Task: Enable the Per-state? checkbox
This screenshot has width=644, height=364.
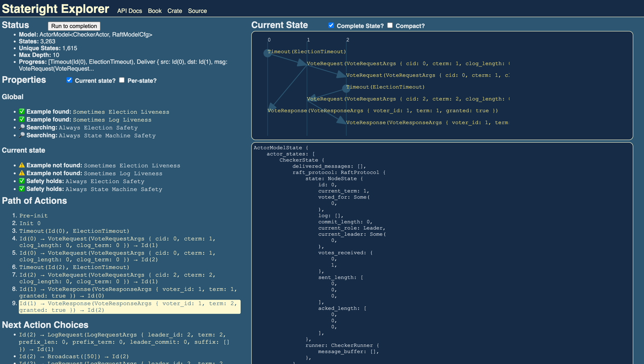Action: tap(122, 80)
